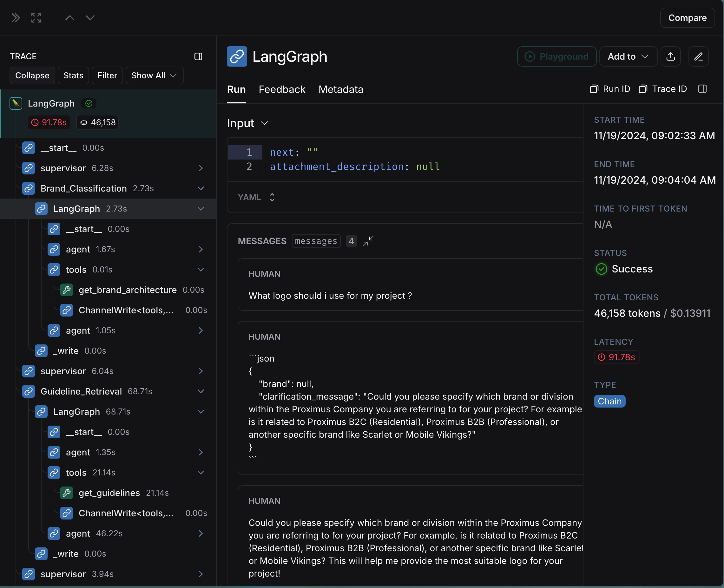
Task: Click the messages key tag
Action: click(x=316, y=241)
